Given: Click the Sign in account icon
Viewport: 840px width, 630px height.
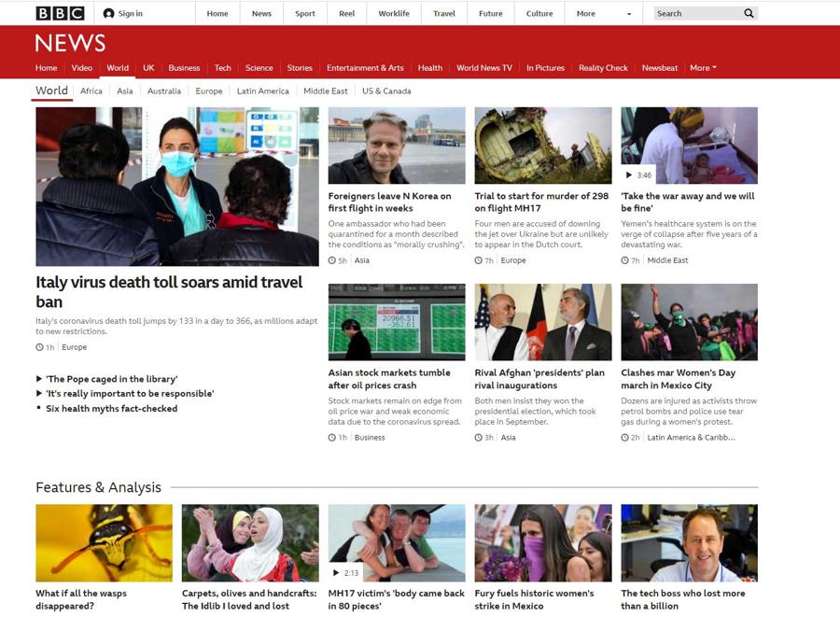Looking at the screenshot, I should pyautogui.click(x=109, y=14).
